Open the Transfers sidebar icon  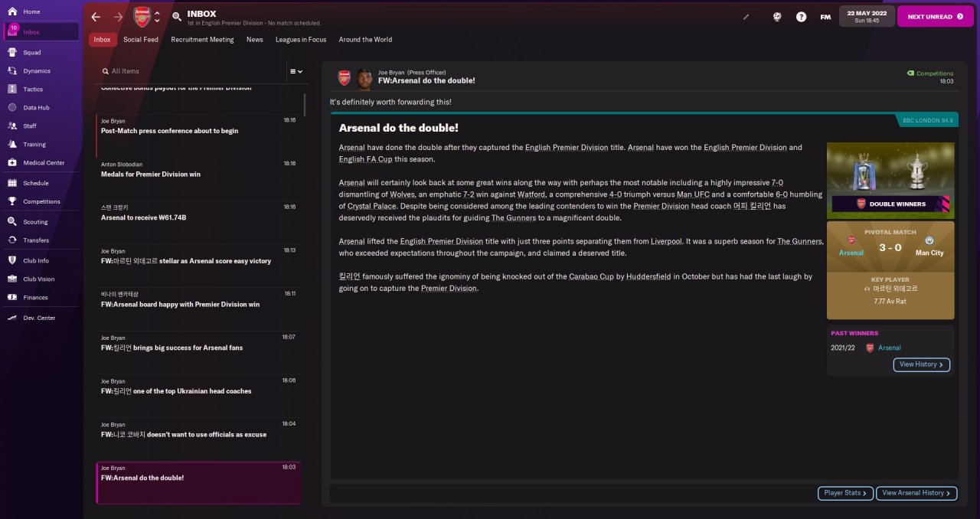(x=13, y=240)
